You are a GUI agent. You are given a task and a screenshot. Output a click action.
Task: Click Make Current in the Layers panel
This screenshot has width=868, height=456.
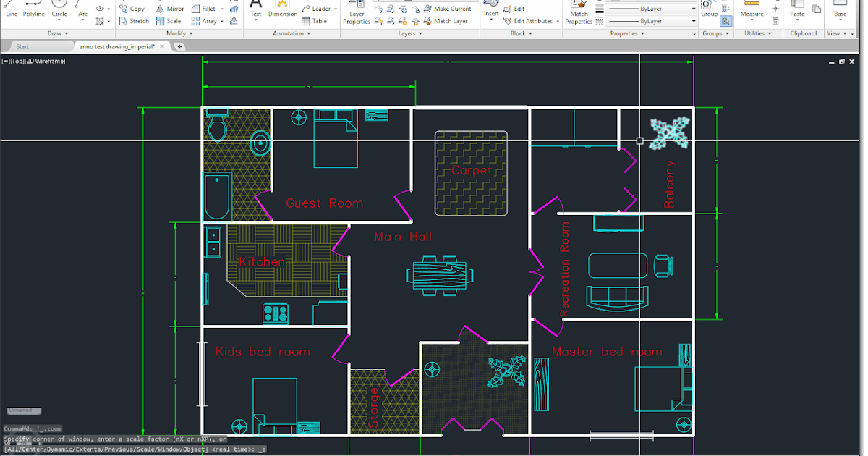(x=448, y=9)
